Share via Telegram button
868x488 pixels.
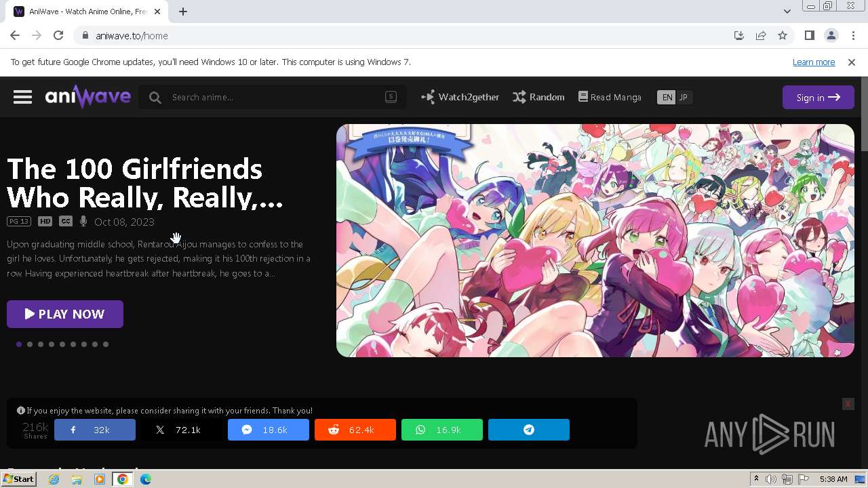click(x=529, y=430)
